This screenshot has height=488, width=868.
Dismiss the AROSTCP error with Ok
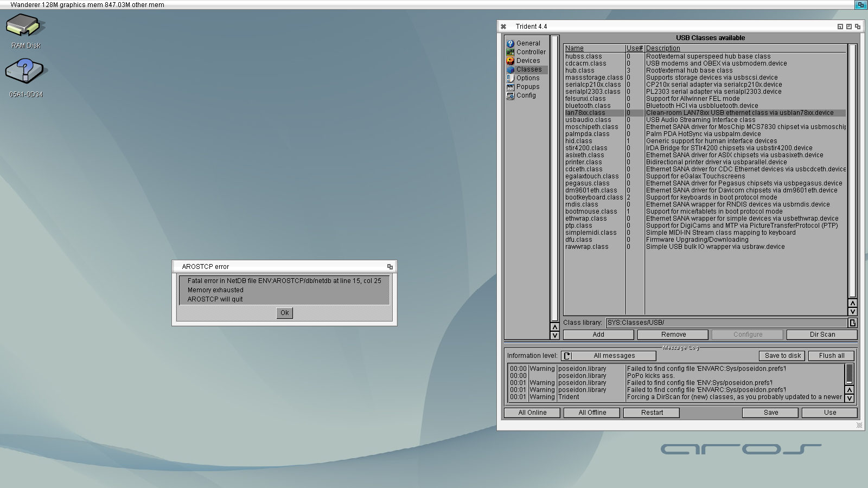point(284,313)
